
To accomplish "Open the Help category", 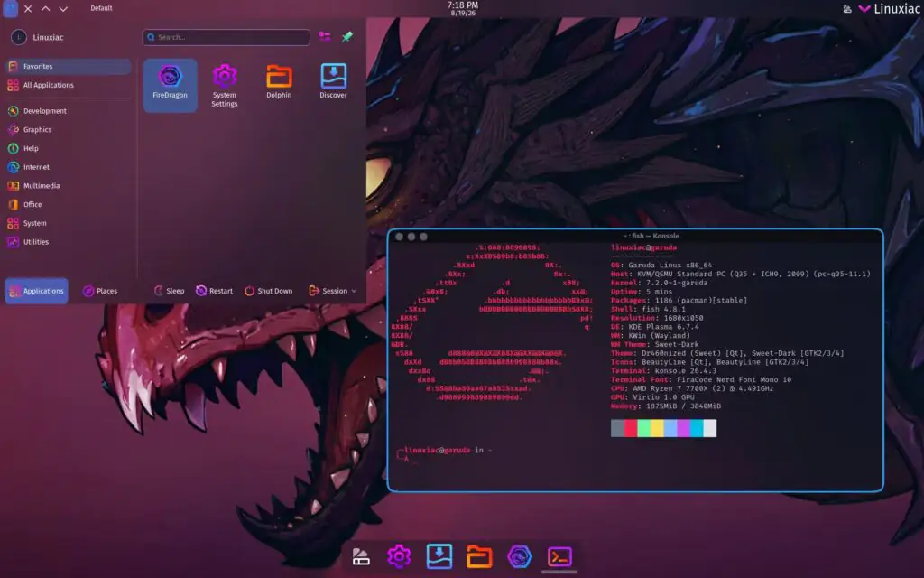I will pos(68,149).
